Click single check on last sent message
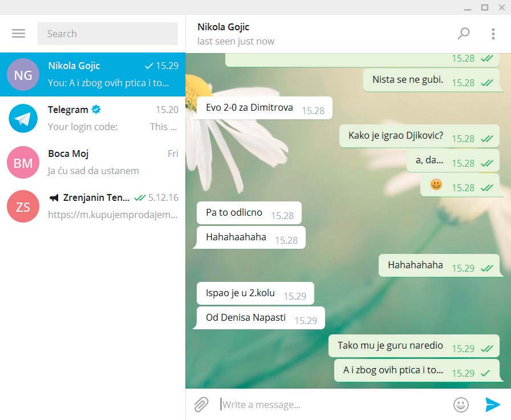 [485, 373]
